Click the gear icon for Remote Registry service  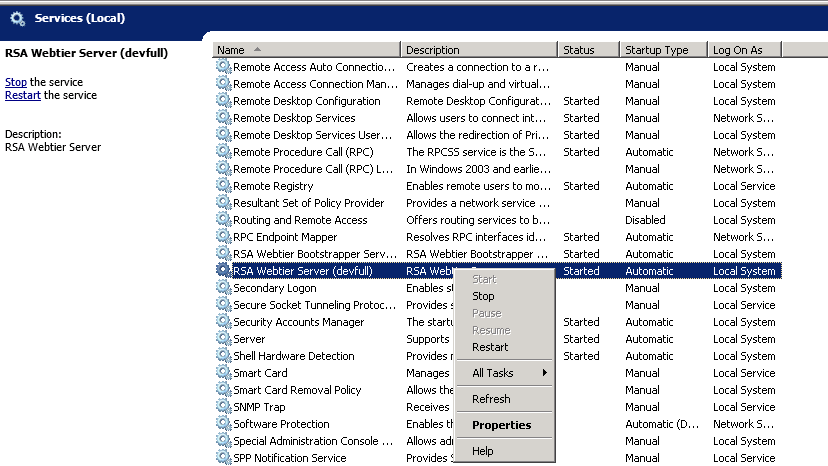click(x=223, y=186)
